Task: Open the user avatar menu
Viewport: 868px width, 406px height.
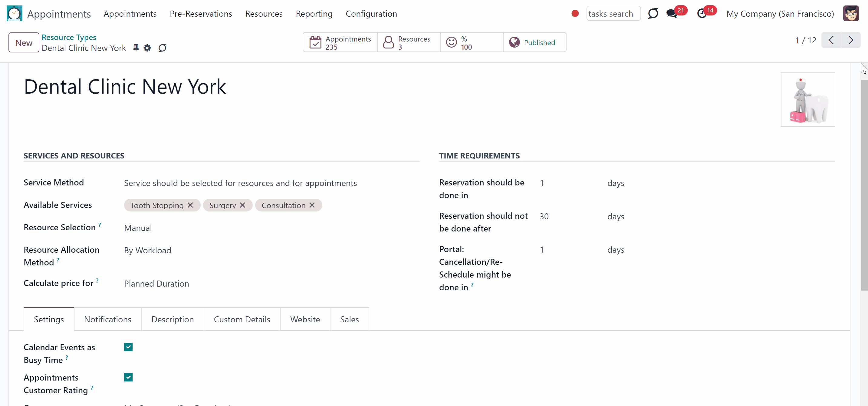Action: [x=850, y=14]
